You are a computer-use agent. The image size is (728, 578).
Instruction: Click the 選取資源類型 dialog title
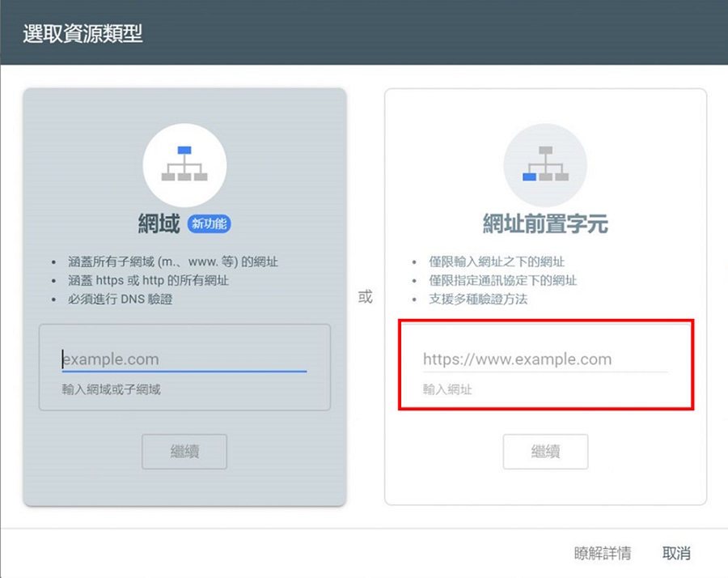pyautogui.click(x=83, y=34)
